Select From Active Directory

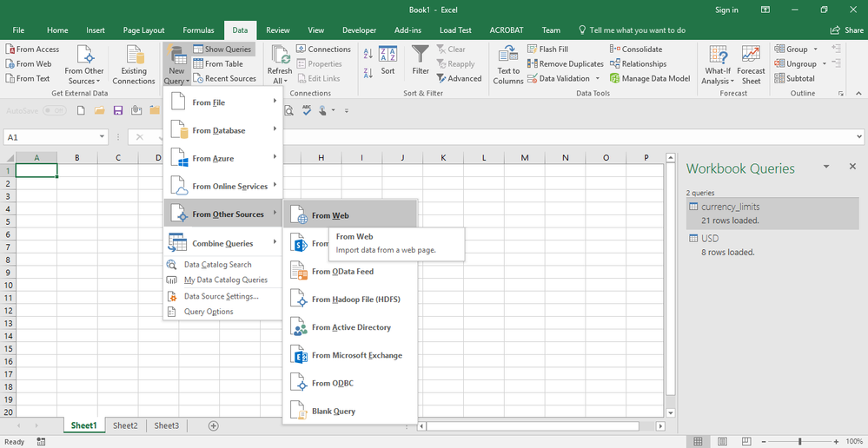click(350, 327)
